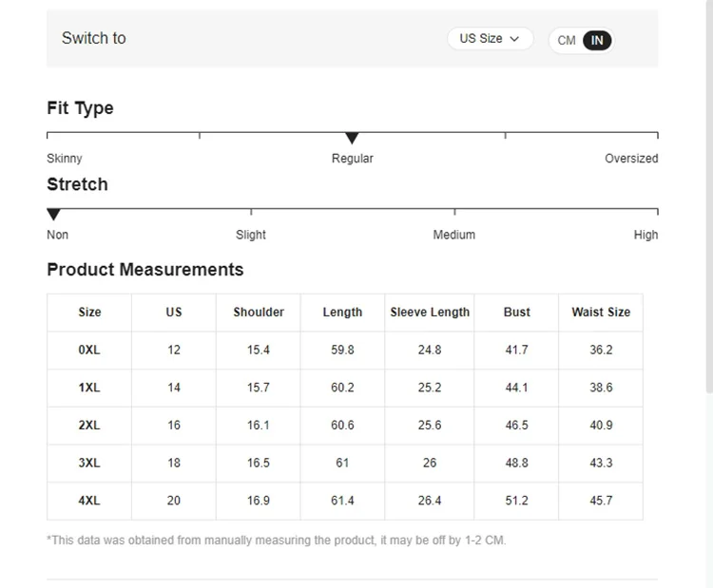This screenshot has width=713, height=588.
Task: Click the US Size chevron arrow
Action: click(x=515, y=39)
